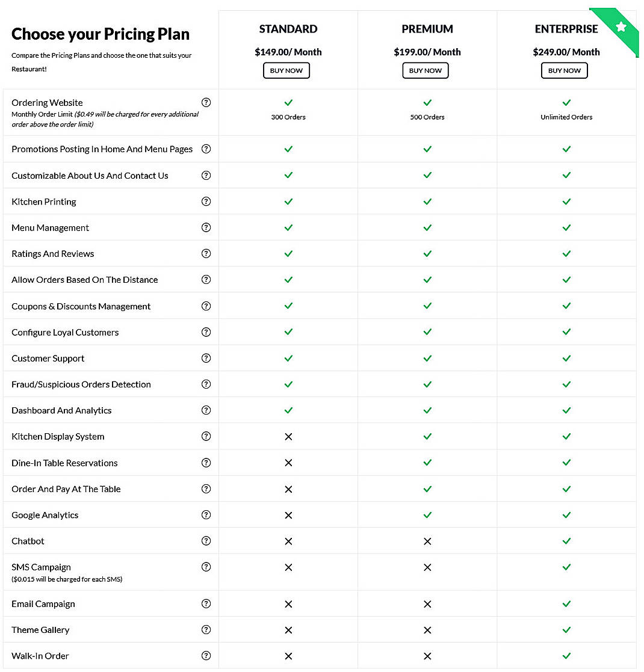The width and height of the screenshot is (644, 672).
Task: Select the ENTERPRISE plan column header
Action: [x=566, y=28]
